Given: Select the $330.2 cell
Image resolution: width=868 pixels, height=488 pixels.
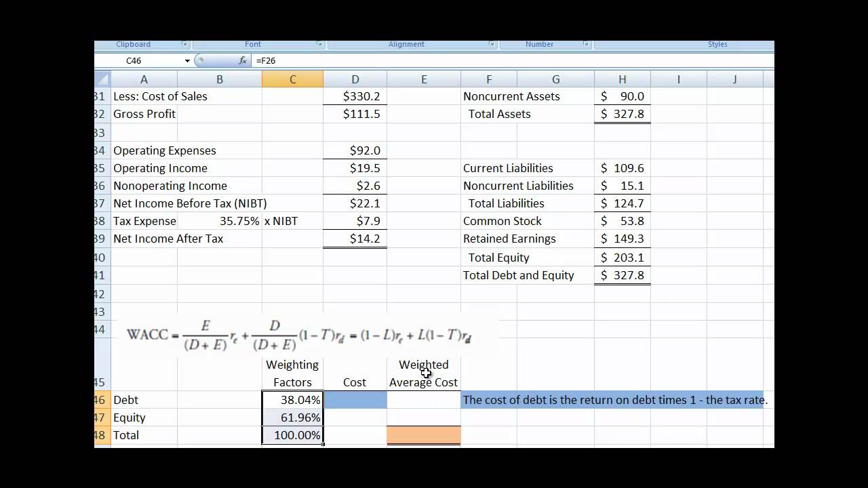Looking at the screenshot, I should [355, 96].
